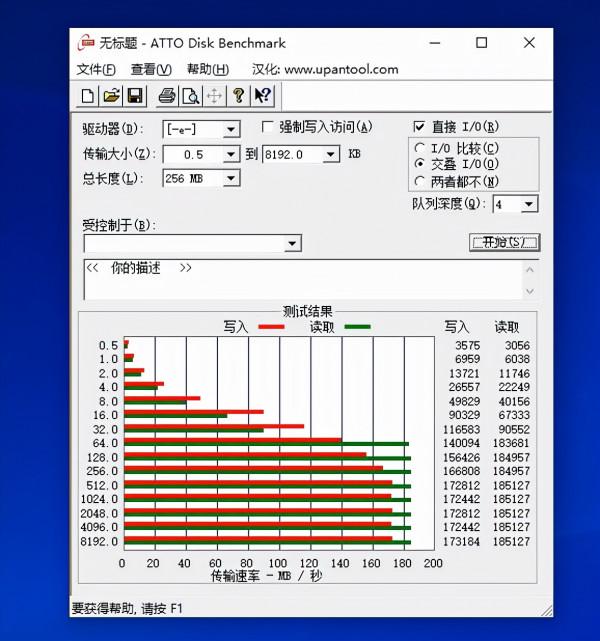Screen dimensions: 600x641
Task: Print results using the printer icon
Action: pyautogui.click(x=167, y=96)
